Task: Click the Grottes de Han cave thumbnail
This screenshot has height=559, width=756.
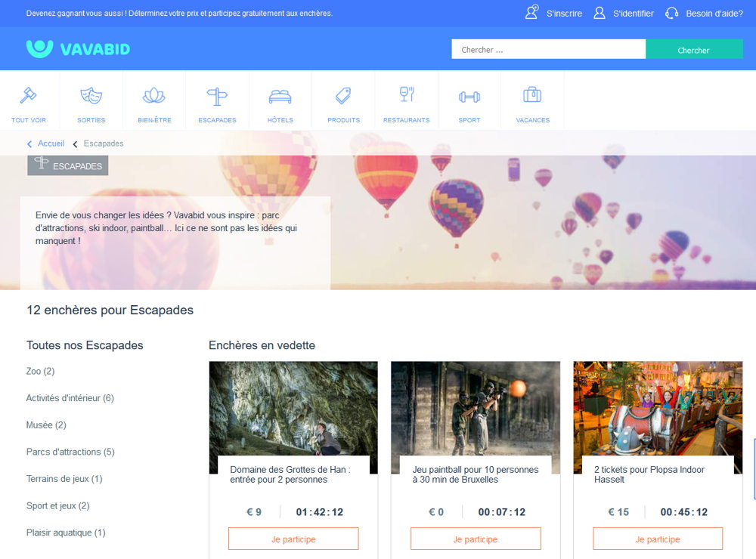Action: point(293,409)
